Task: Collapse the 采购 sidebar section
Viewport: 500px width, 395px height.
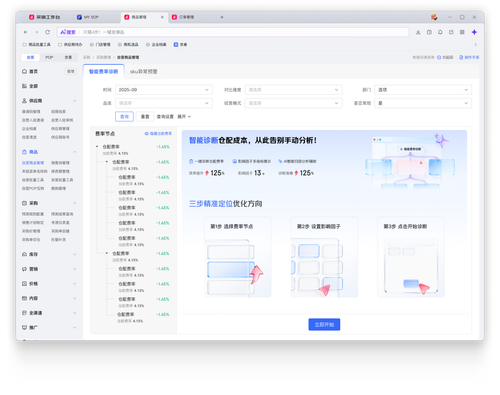Action: [75, 203]
